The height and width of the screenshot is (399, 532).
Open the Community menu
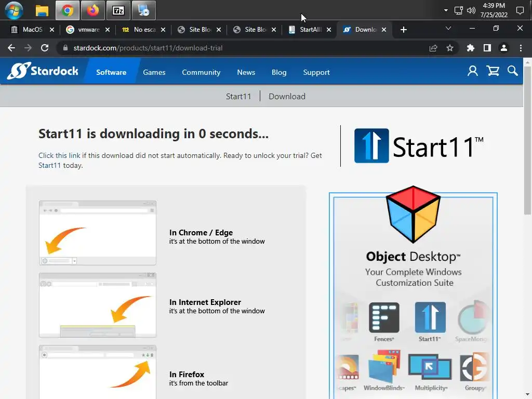click(x=201, y=72)
